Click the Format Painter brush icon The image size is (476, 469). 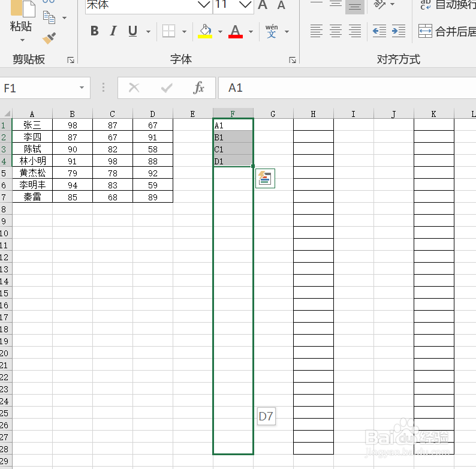[x=49, y=38]
